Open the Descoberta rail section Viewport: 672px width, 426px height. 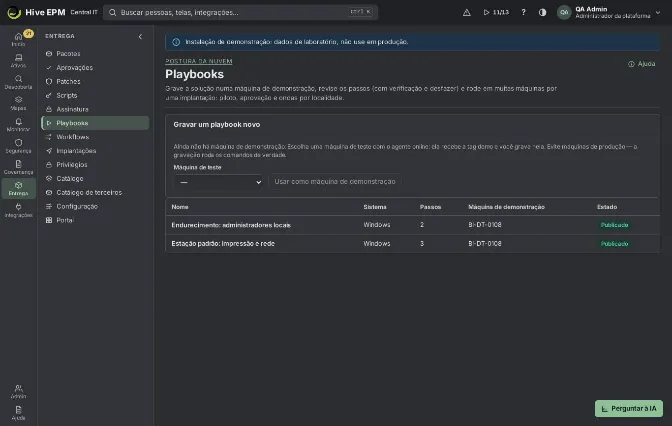(x=18, y=82)
